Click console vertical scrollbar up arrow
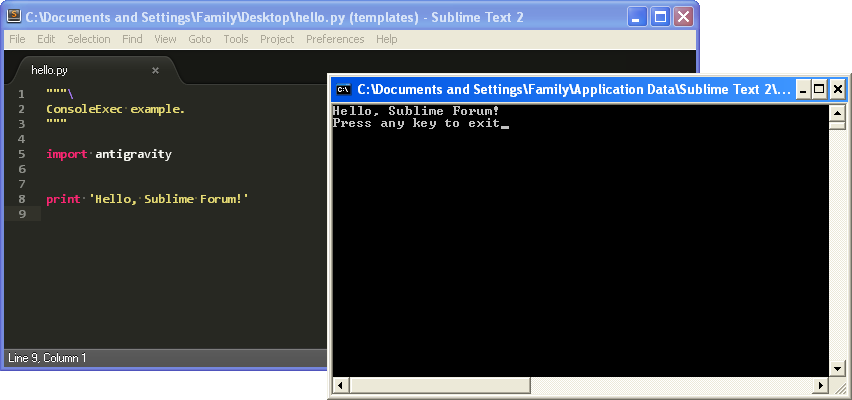 (x=837, y=111)
